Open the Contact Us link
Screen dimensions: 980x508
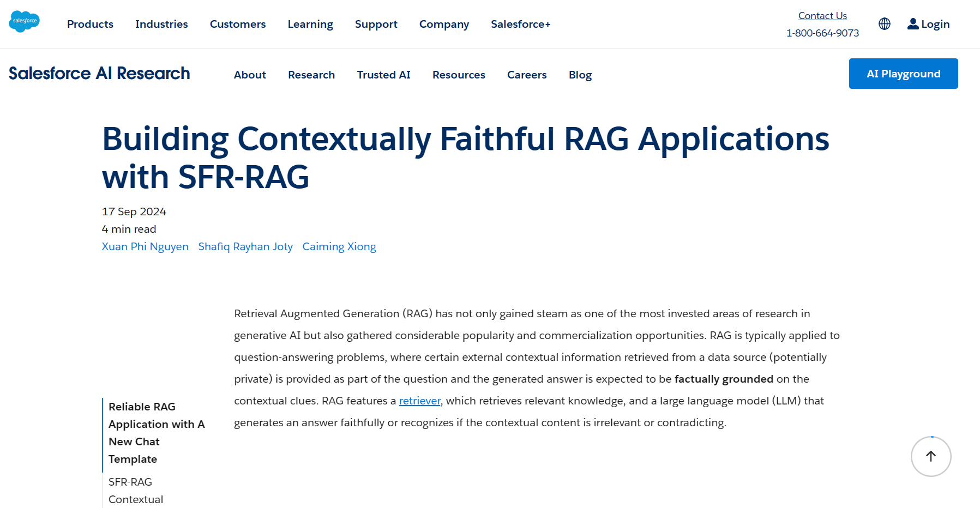click(x=822, y=15)
